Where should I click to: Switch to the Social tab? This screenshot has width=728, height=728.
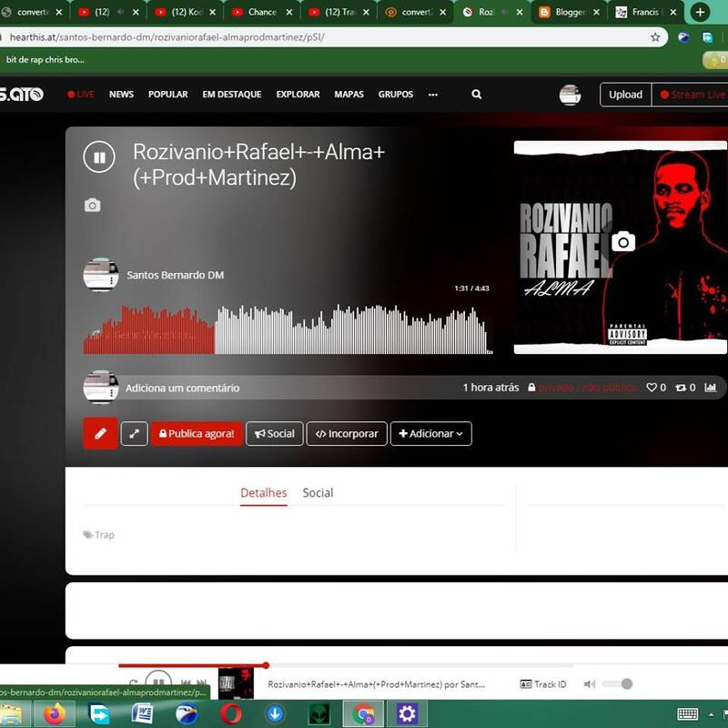point(318,493)
